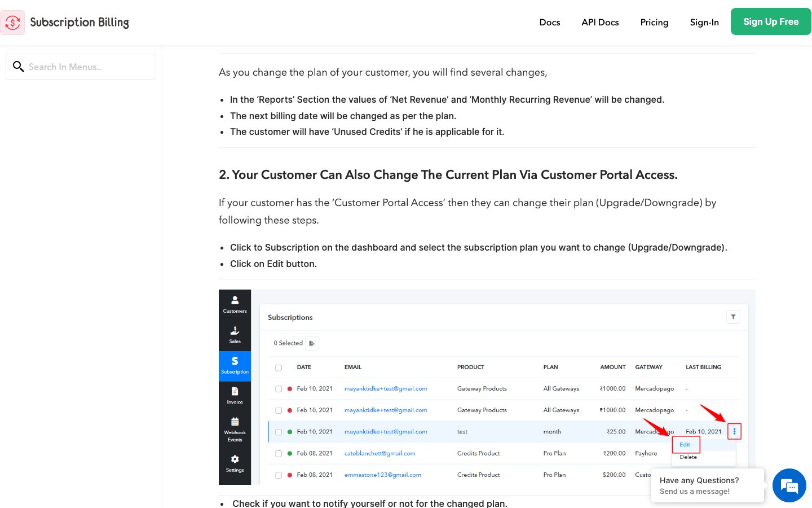Click the filter icon on the Subscriptions panel
Viewport: 812px width, 508px height.
(733, 317)
